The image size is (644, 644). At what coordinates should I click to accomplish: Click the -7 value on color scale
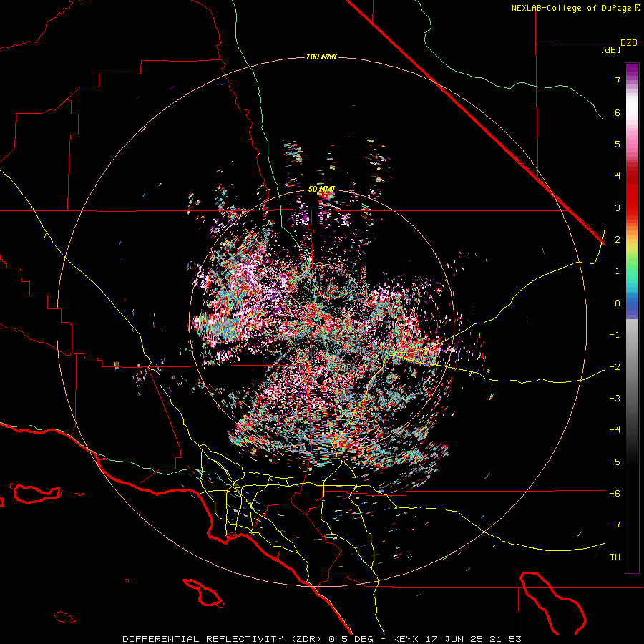(x=615, y=525)
